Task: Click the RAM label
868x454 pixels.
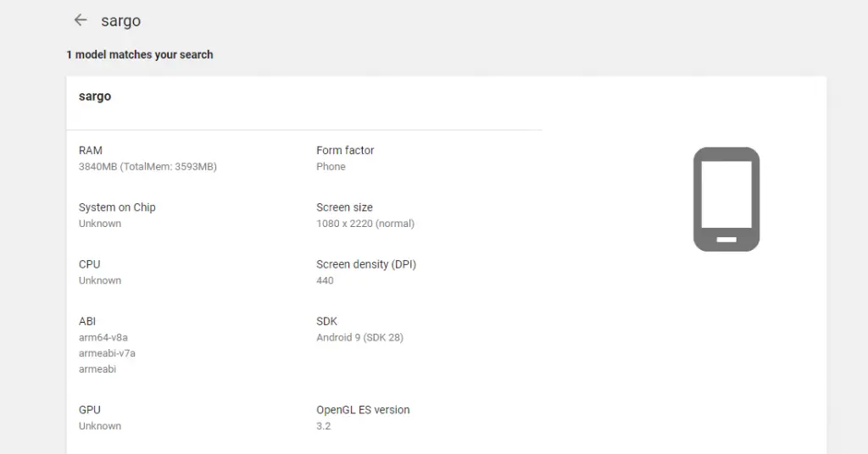Action: pos(91,150)
